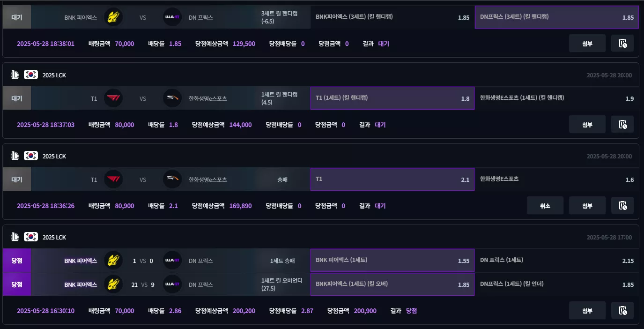
Task: Click the bet timestamp 2025-05-28 18:38:01
Action: pyautogui.click(x=45, y=44)
